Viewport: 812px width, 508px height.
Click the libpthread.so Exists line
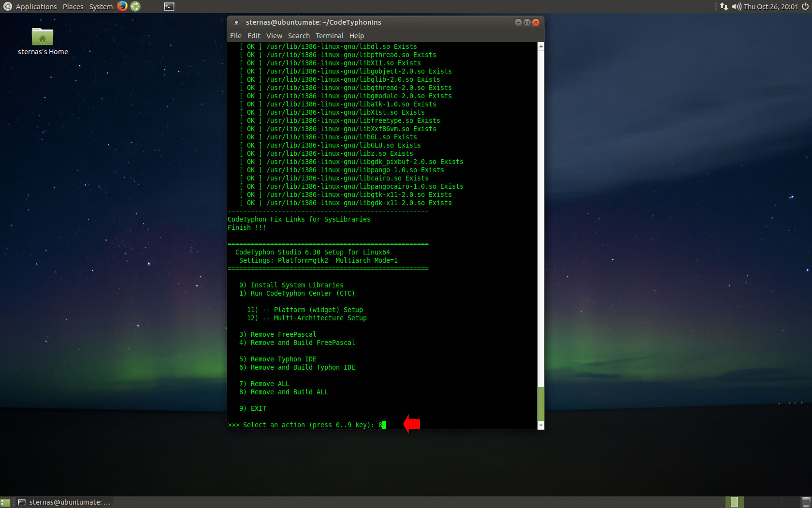point(338,55)
